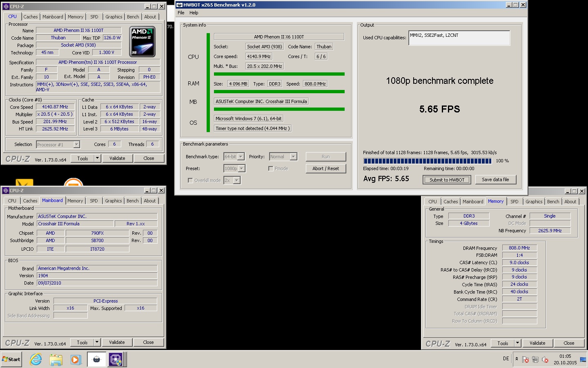Open the Graphics tab in Mainboard CPU-Z window
Image resolution: width=588 pixels, height=368 pixels.
(x=114, y=201)
